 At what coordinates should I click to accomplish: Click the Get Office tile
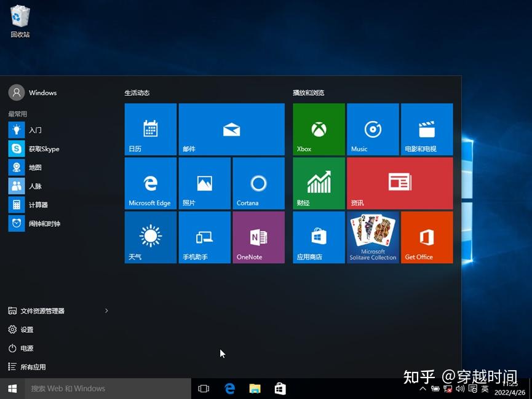[427, 237]
